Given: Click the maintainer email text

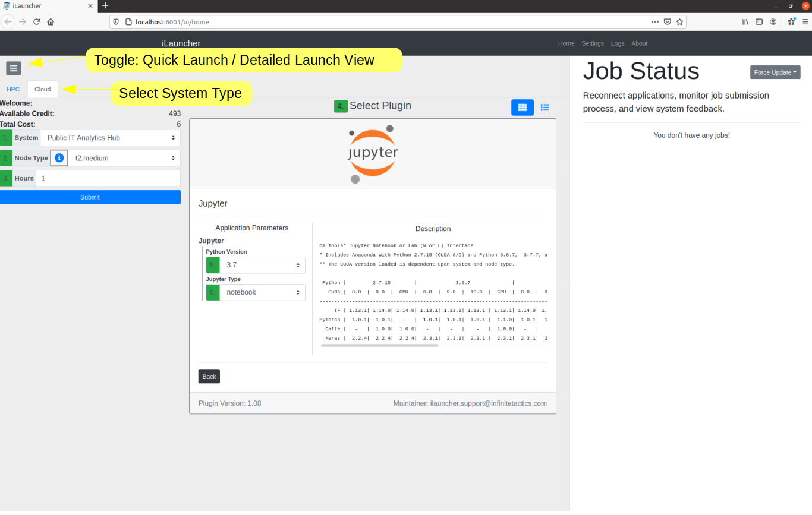Looking at the screenshot, I should (489, 403).
